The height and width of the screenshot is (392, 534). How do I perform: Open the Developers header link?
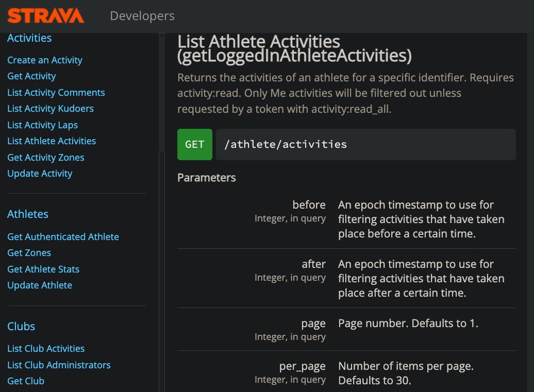tap(142, 16)
